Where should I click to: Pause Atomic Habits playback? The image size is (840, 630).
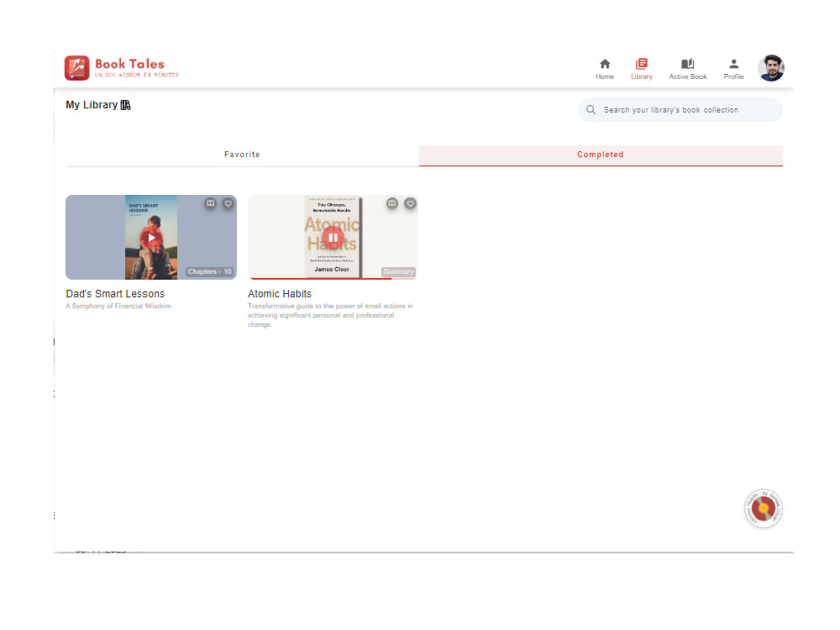[x=333, y=238]
